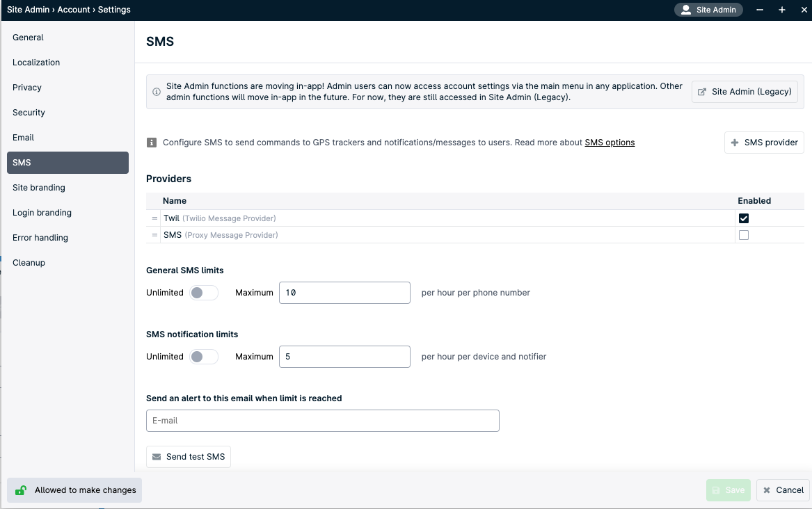Viewport: 812px width, 509px height.
Task: Cancel the settings changes
Action: pyautogui.click(x=783, y=490)
